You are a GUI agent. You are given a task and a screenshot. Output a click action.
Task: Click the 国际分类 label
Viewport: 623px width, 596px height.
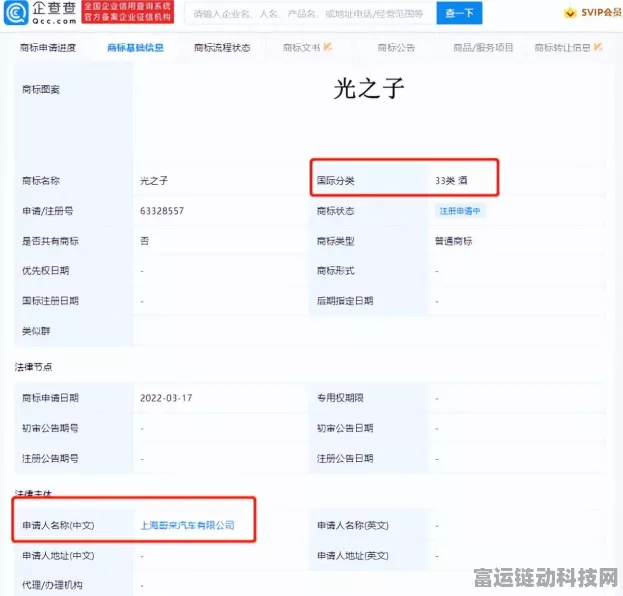point(335,181)
